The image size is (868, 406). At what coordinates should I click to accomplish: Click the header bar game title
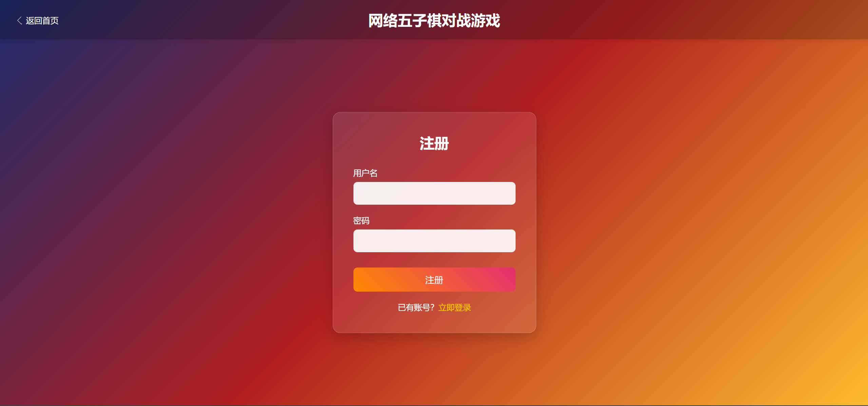pyautogui.click(x=434, y=21)
